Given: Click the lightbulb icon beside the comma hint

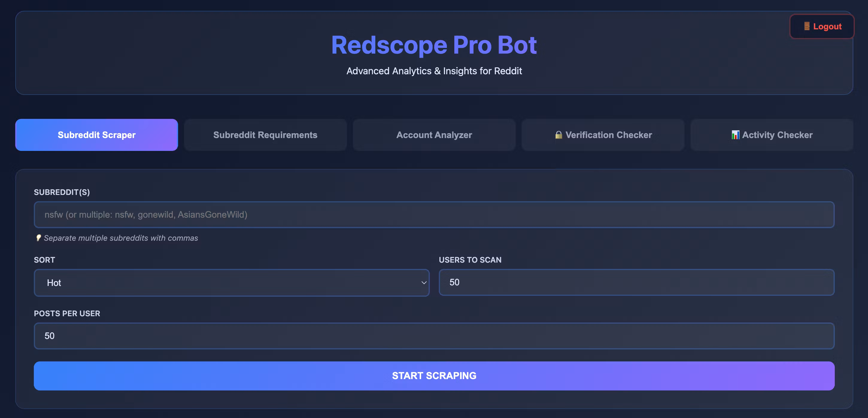Looking at the screenshot, I should coord(38,238).
